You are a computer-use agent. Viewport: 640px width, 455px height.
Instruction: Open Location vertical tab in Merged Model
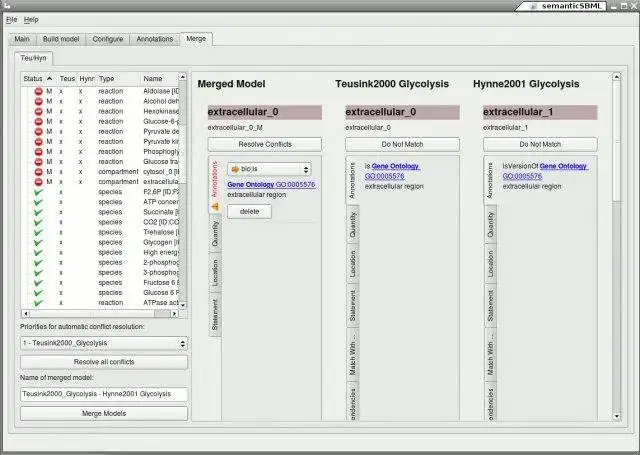coord(215,273)
